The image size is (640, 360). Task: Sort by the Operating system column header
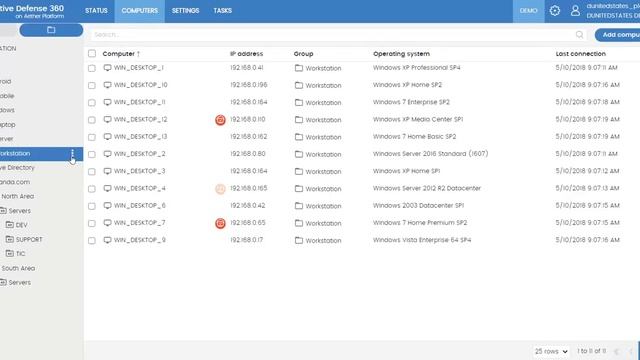pos(401,54)
